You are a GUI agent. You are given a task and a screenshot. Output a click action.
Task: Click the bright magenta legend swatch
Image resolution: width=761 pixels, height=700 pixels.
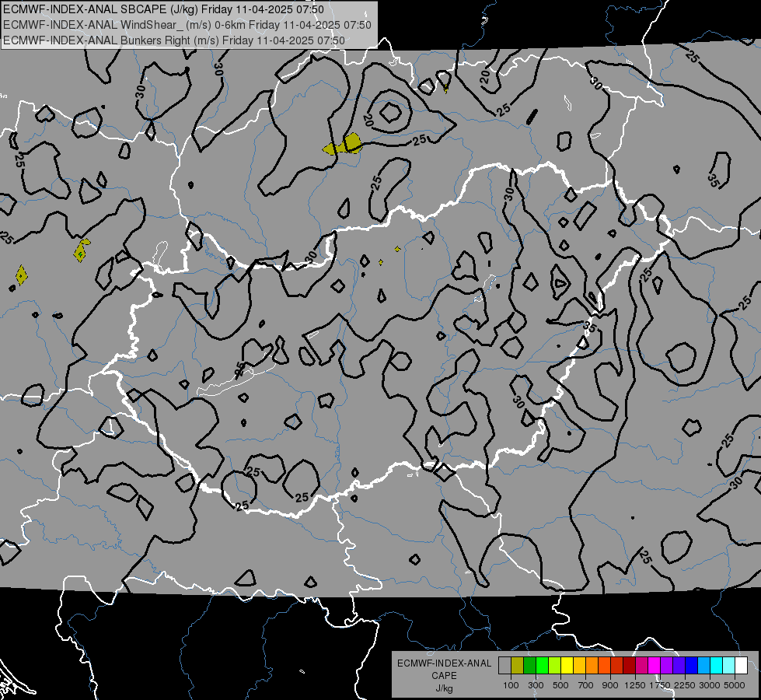coord(655,666)
